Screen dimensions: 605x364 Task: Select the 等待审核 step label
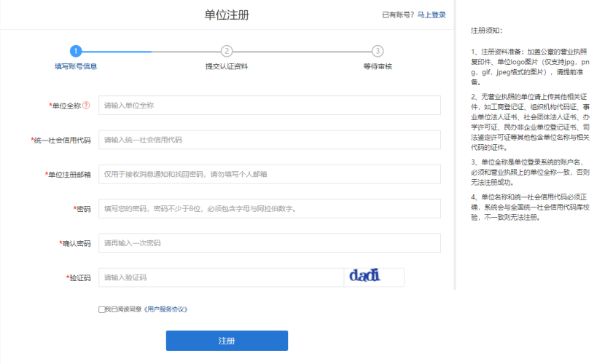pyautogui.click(x=377, y=66)
